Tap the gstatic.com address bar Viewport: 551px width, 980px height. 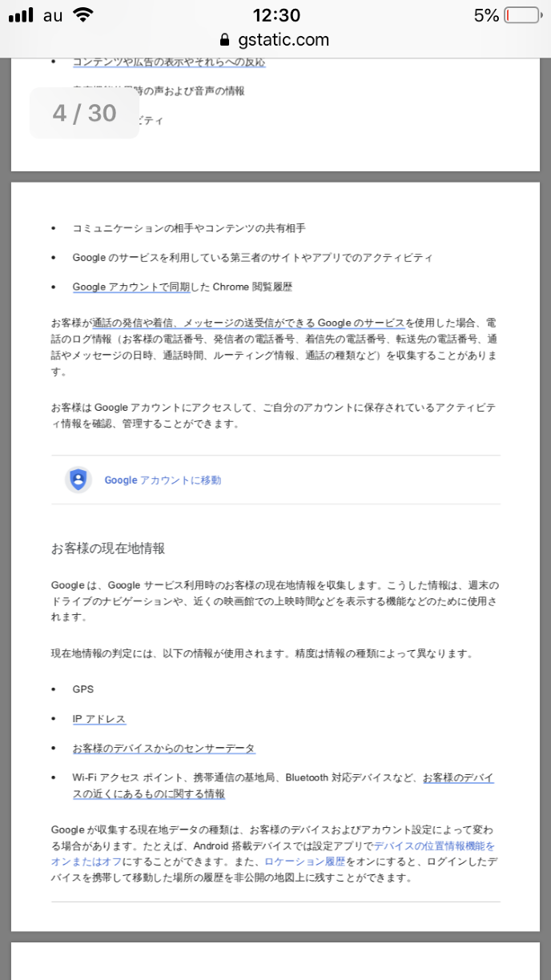tap(274, 40)
